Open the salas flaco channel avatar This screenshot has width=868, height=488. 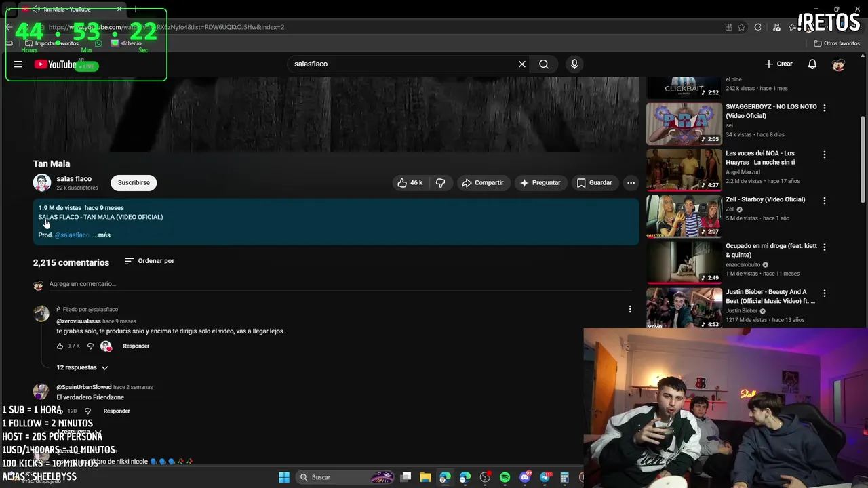[x=42, y=182]
